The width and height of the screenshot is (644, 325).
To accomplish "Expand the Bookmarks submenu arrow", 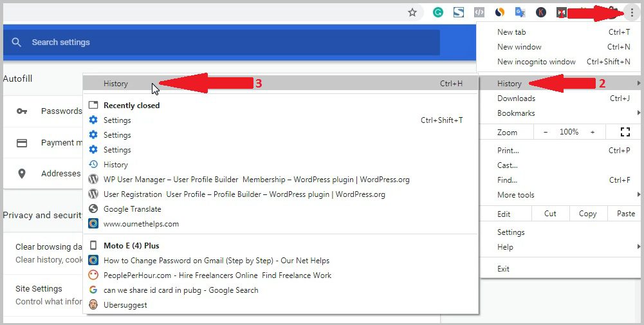I will pos(639,113).
